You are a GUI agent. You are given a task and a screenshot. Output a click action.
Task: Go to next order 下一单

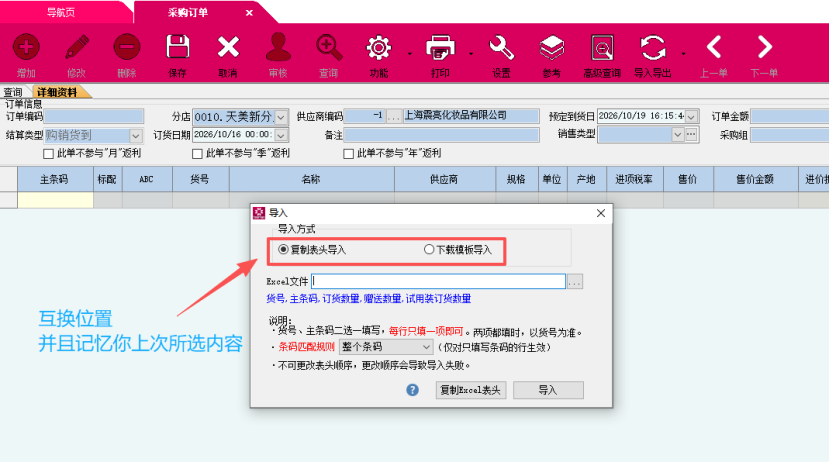click(764, 47)
